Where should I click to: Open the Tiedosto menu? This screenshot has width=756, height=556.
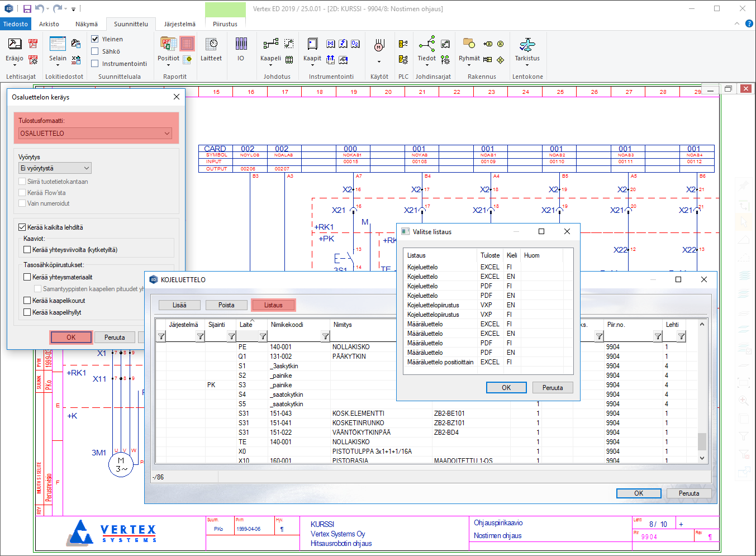[16, 24]
